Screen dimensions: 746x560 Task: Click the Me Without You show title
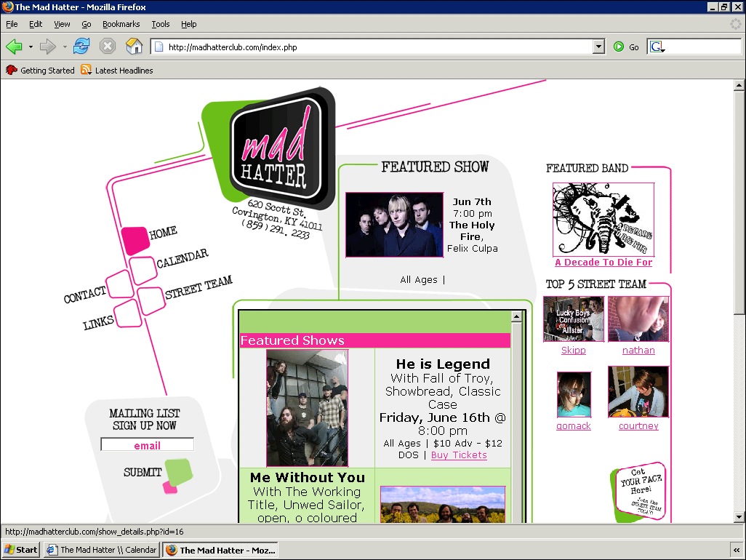308,477
